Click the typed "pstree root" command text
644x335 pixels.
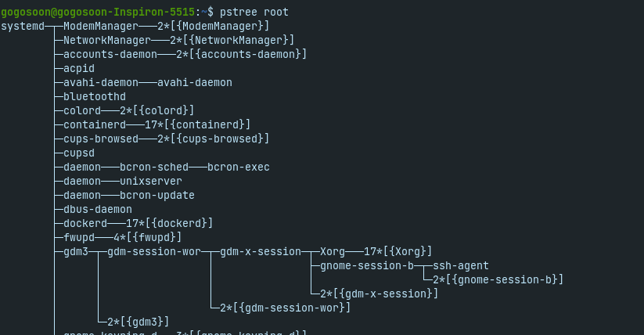254,12
